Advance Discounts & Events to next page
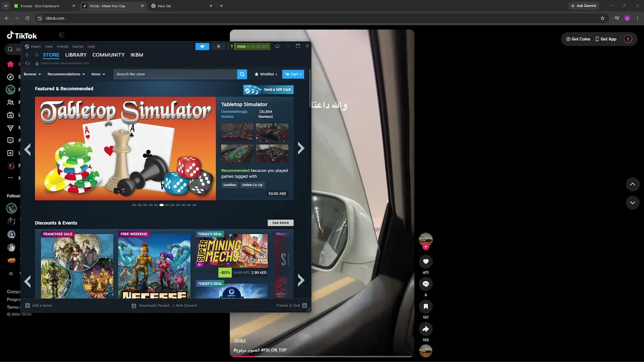 click(301, 280)
